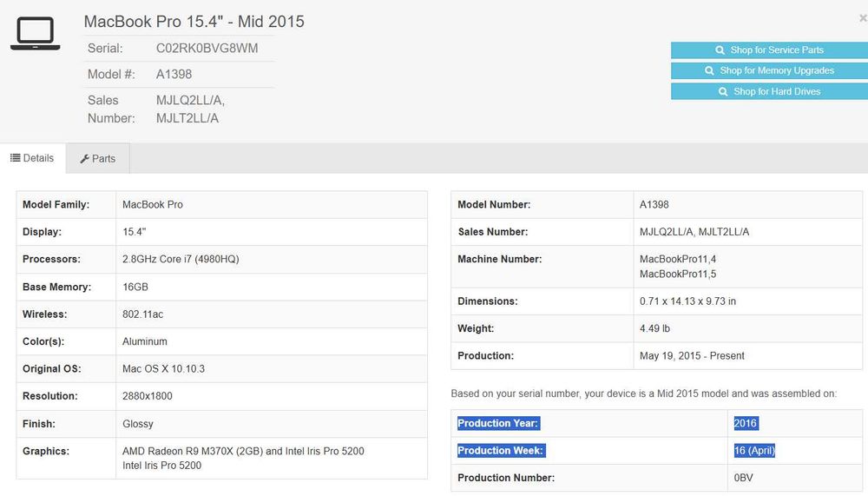Screen dimensions: 868x496
Task: Click the MacBookPro11,4 machine number
Action: point(677,259)
